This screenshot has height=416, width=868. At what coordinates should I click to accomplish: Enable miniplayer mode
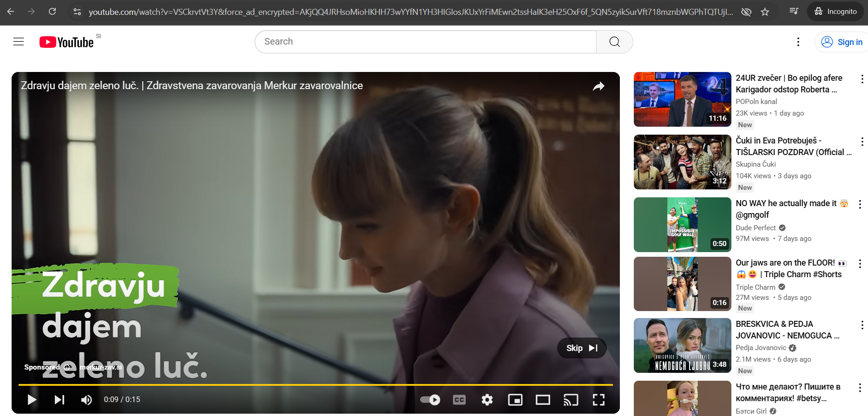point(515,400)
